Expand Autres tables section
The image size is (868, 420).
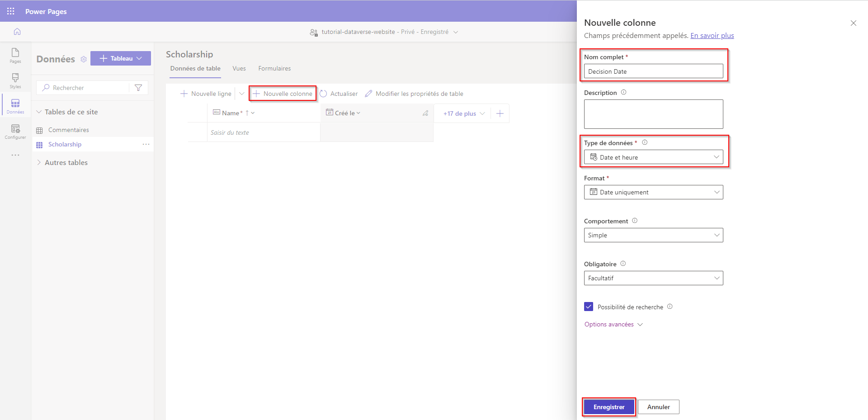(x=39, y=162)
